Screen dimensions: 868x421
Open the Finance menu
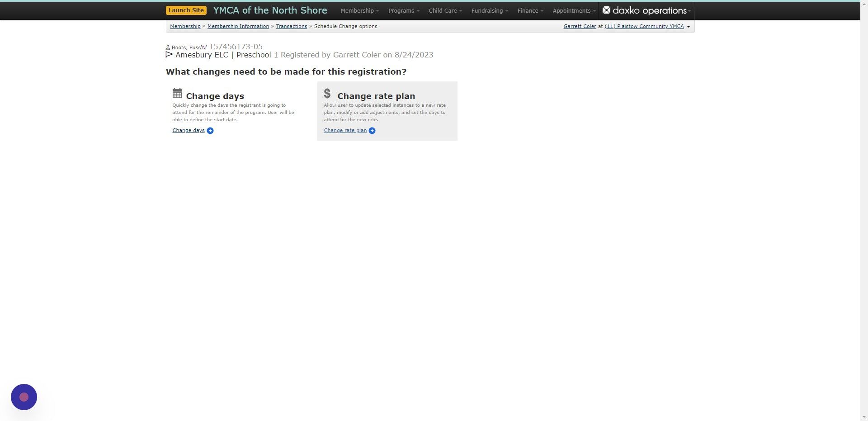point(529,10)
